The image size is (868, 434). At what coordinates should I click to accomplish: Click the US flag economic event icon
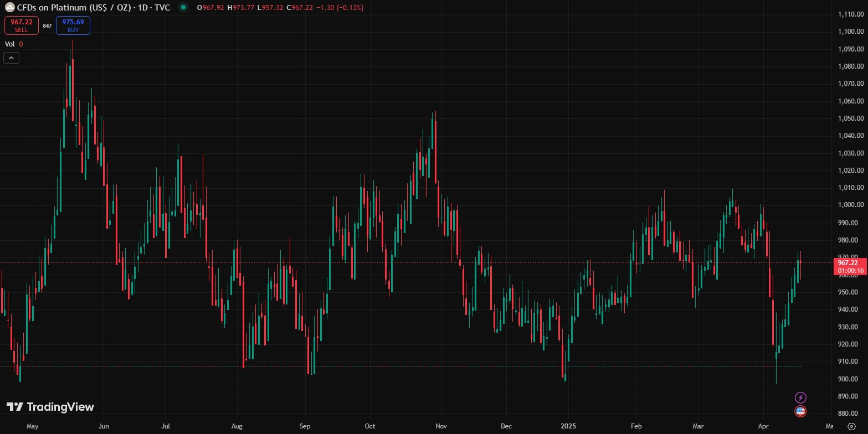coord(800,411)
